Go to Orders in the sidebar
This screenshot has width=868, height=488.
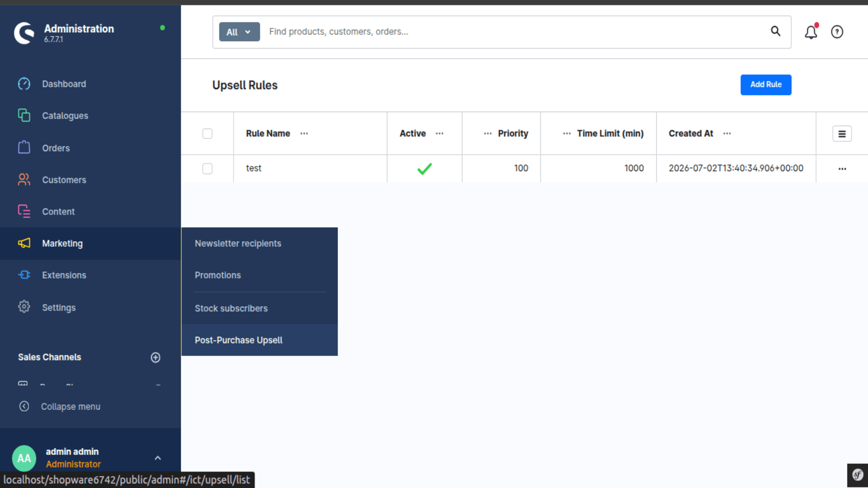pos(56,148)
